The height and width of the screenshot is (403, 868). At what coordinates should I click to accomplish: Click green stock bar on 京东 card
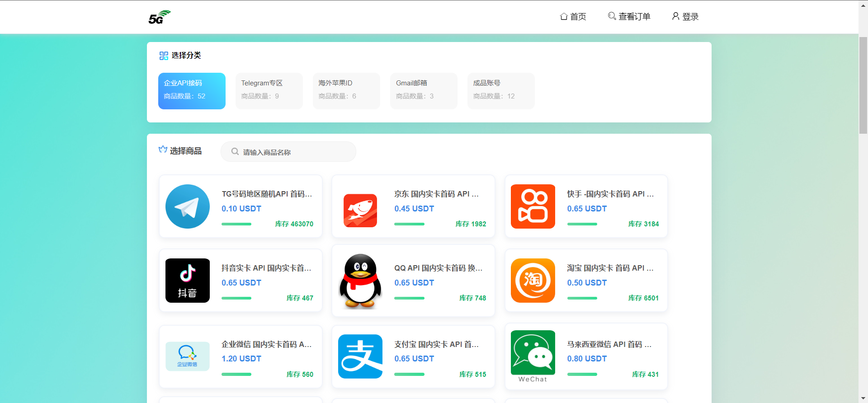(x=409, y=224)
